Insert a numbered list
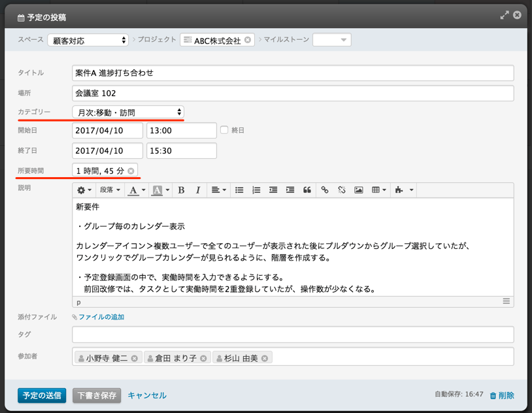The height and width of the screenshot is (413, 532). click(256, 190)
